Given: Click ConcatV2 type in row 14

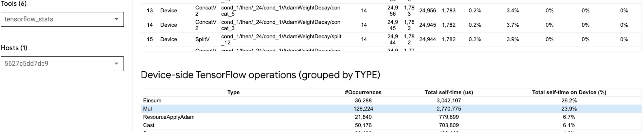Looking at the screenshot, I should click(206, 25).
